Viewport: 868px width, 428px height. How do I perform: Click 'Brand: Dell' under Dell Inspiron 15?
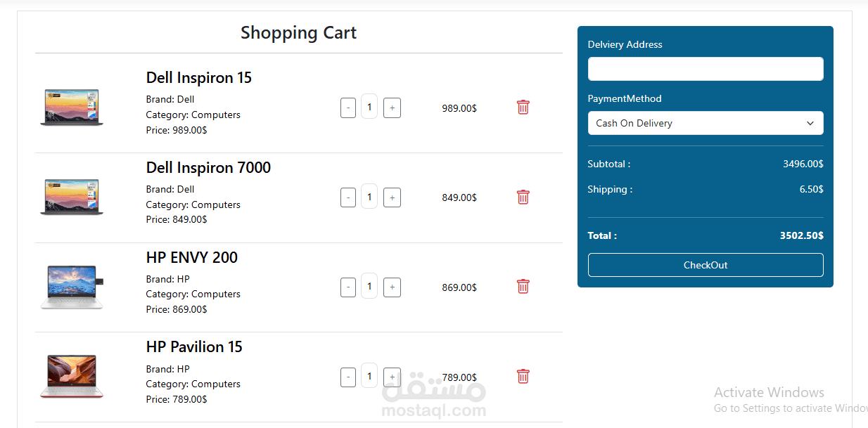170,99
